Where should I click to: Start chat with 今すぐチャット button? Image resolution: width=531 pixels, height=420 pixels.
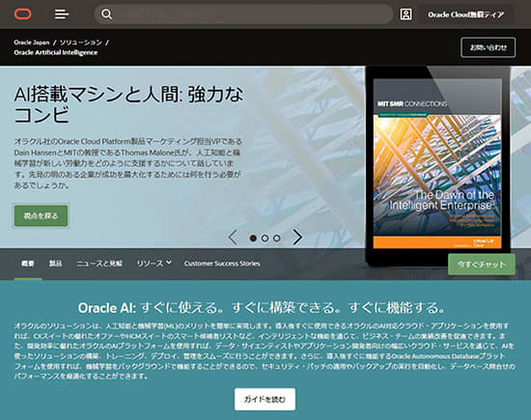click(482, 265)
